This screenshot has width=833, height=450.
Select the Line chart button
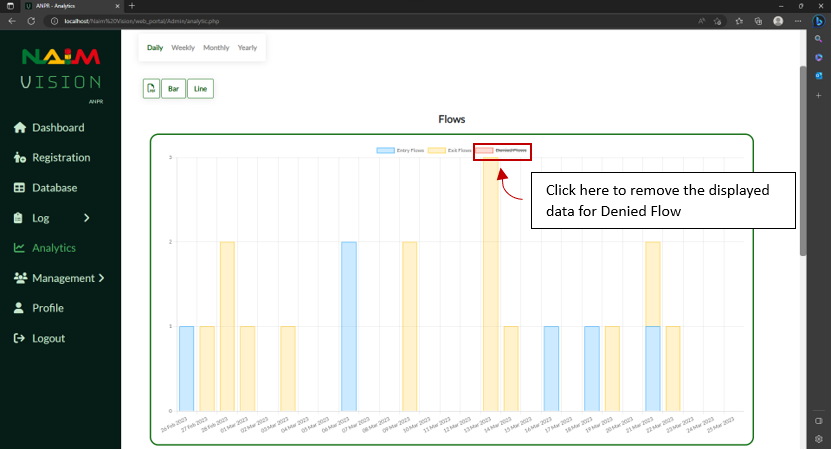200,89
